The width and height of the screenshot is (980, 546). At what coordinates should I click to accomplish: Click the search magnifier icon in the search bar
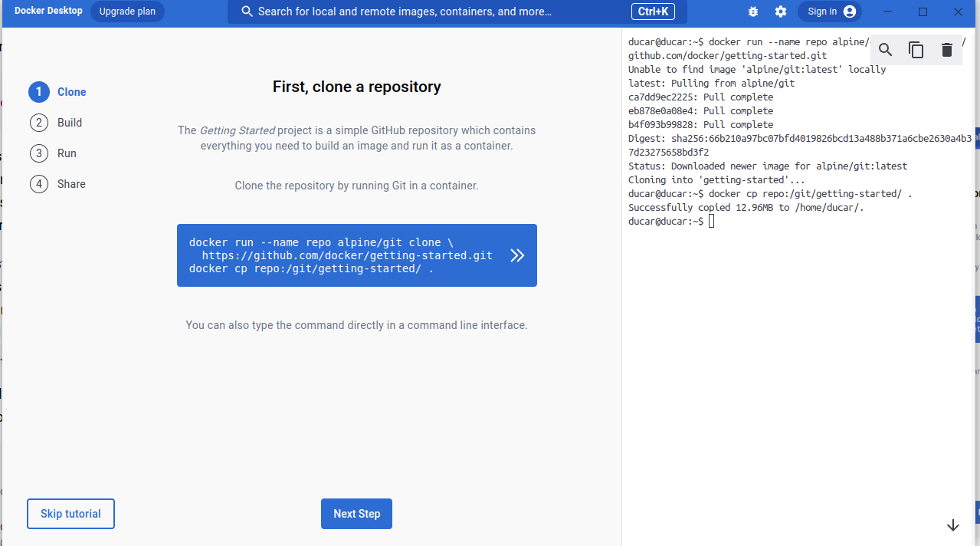coord(247,12)
